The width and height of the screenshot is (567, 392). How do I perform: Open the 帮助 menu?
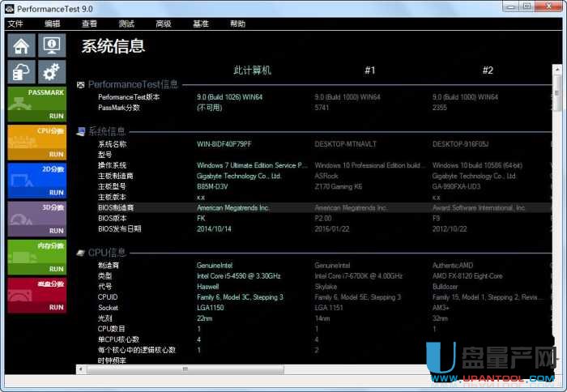coord(237,24)
